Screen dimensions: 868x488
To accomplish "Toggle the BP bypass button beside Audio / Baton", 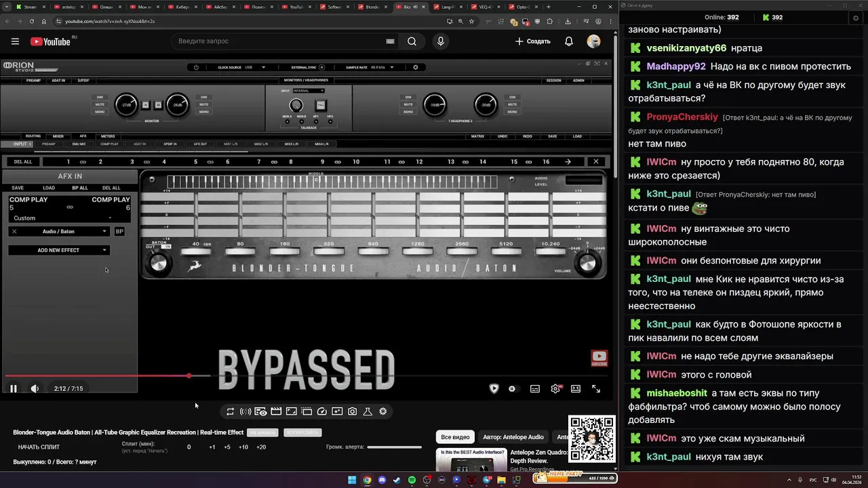I will 119,231.
